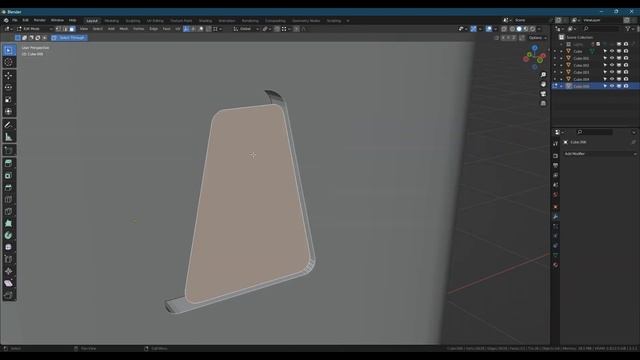The width and height of the screenshot is (640, 360).
Task: Open Output properties tab
Action: point(556,166)
